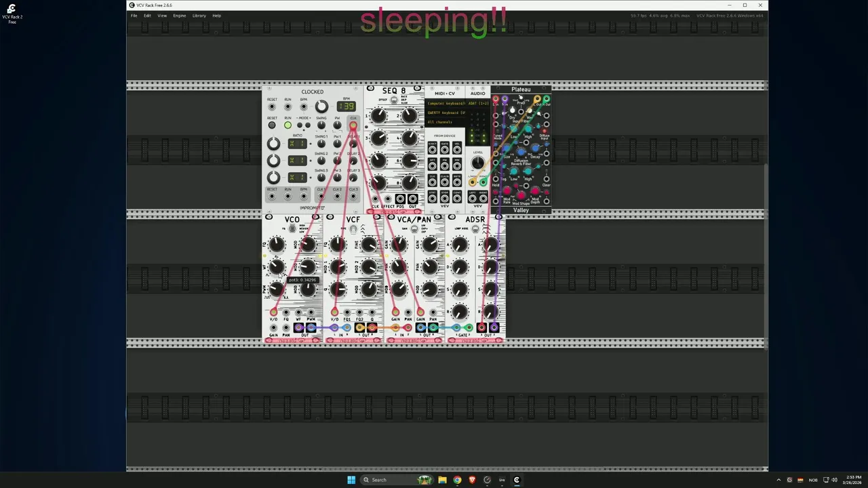
Task: Click SEQ 8 EFFECT input jack
Action: [x=387, y=199]
